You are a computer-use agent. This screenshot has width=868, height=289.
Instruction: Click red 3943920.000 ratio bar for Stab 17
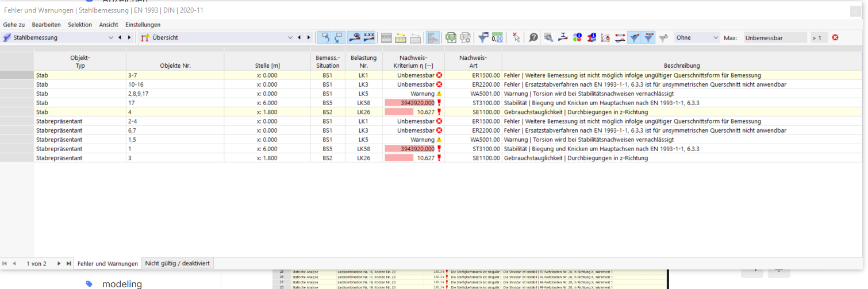pyautogui.click(x=409, y=102)
